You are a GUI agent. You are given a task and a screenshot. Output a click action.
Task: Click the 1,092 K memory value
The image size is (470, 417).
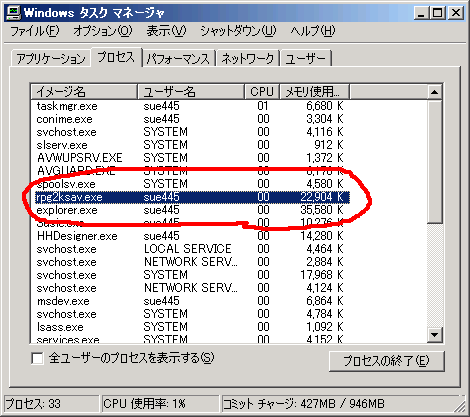click(x=325, y=327)
